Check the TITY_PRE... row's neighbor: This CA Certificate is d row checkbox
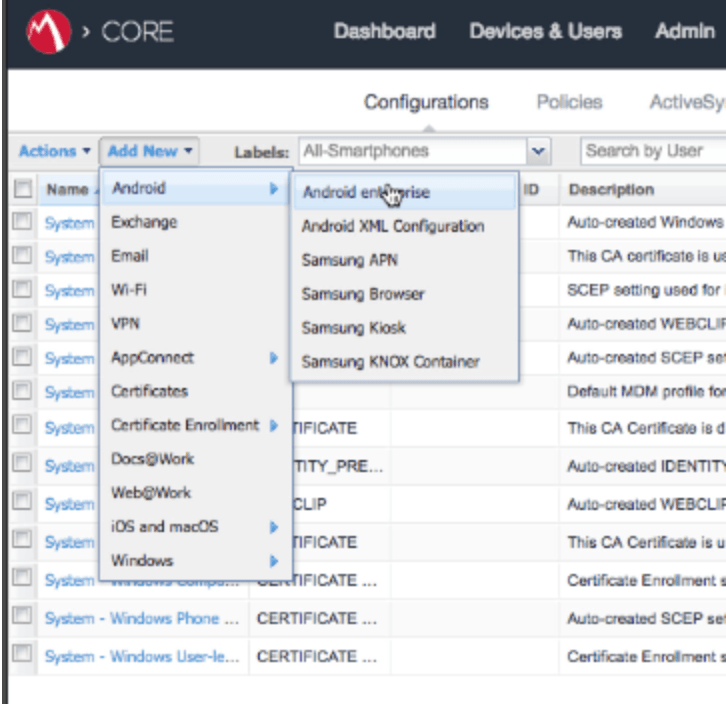Image resolution: width=726 pixels, height=704 pixels. tap(22, 425)
